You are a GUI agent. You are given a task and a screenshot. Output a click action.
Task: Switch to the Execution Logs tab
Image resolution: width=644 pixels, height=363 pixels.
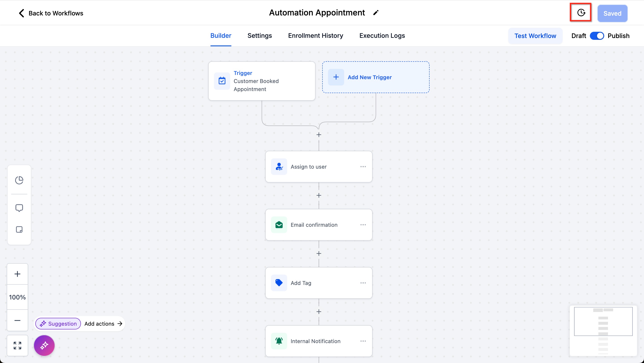[382, 36]
